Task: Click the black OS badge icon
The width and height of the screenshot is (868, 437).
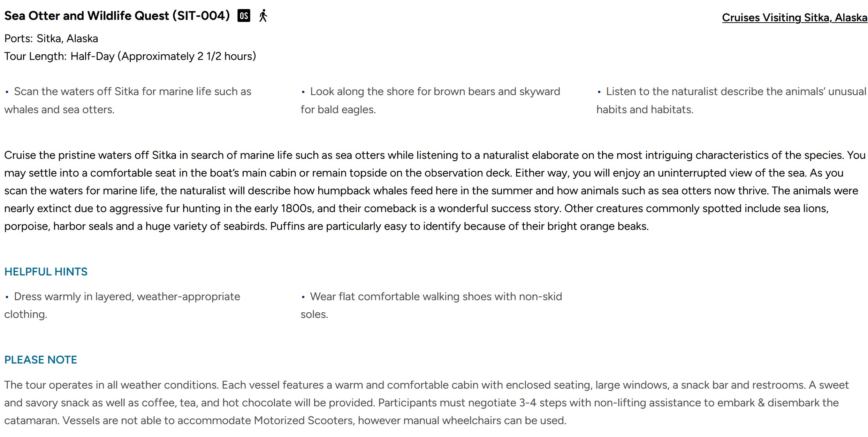Action: pyautogui.click(x=244, y=16)
